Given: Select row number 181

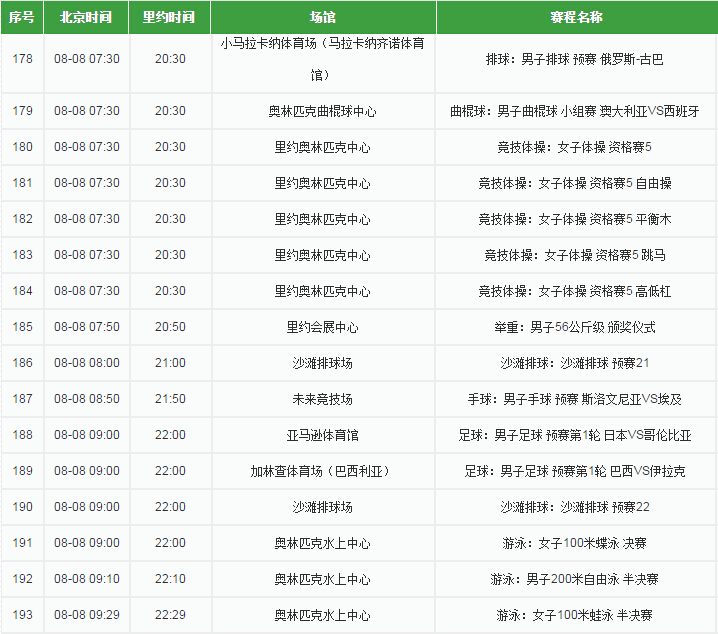Looking at the screenshot, I should coord(22,183).
